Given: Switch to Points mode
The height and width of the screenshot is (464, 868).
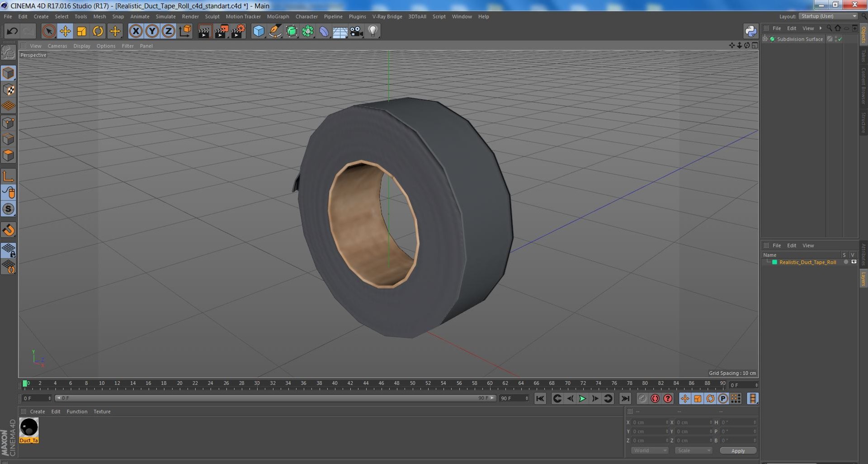Looking at the screenshot, I should point(9,123).
